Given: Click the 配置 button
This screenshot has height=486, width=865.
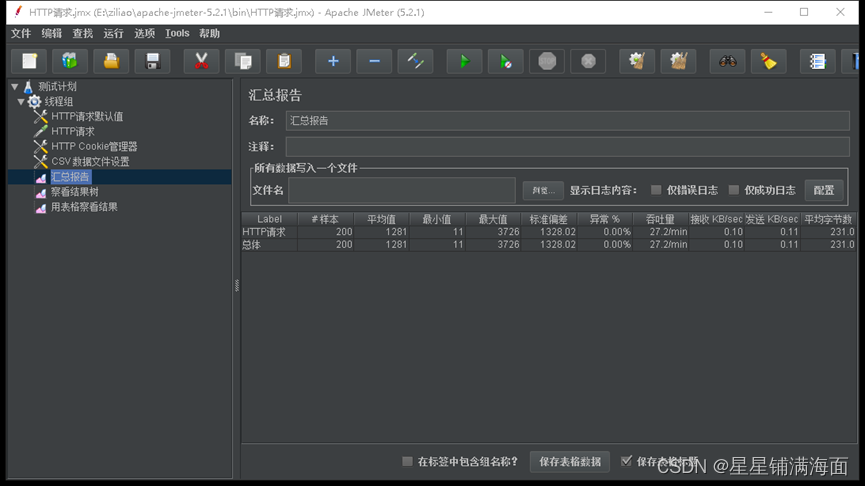Looking at the screenshot, I should pyautogui.click(x=824, y=190).
